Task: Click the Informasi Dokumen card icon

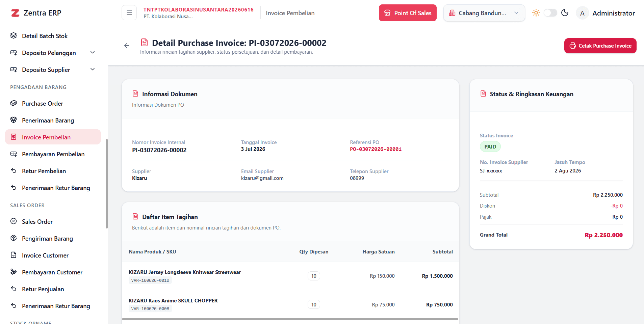Action: click(x=135, y=93)
